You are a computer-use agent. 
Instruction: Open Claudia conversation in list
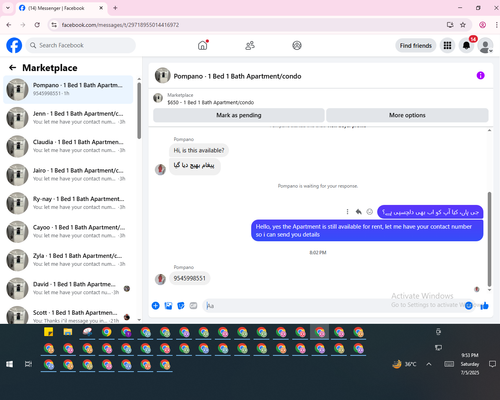[x=68, y=146]
